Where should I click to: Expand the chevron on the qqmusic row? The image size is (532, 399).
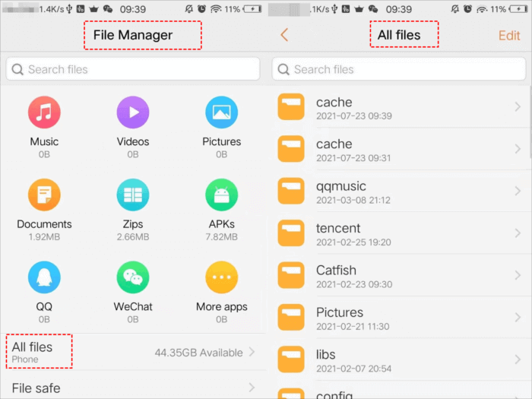(518, 191)
